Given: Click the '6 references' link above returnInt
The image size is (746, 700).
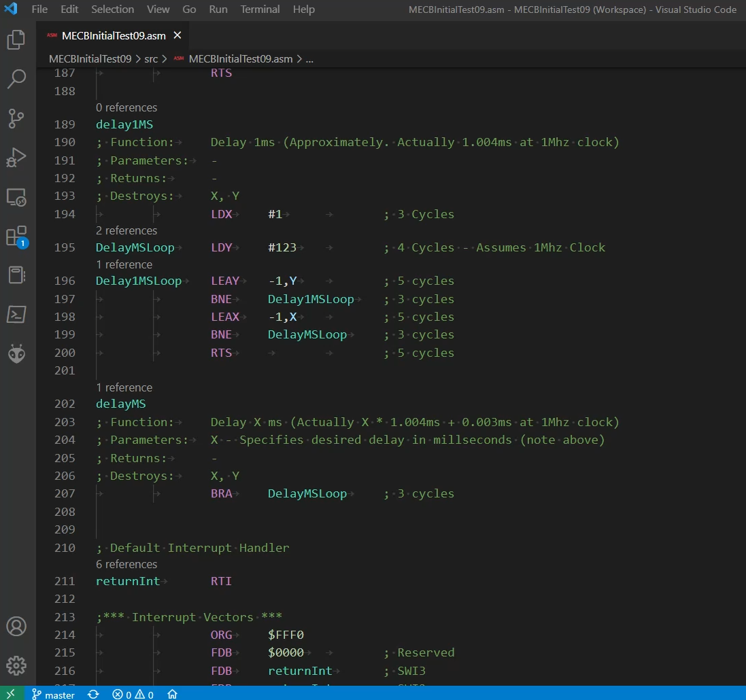Looking at the screenshot, I should click(x=126, y=564).
